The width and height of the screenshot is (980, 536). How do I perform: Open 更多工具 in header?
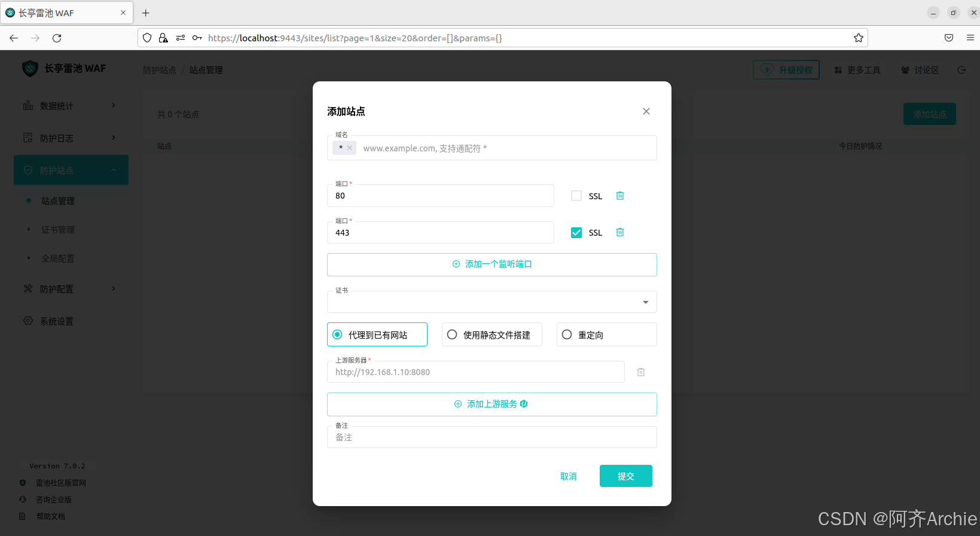[857, 70]
